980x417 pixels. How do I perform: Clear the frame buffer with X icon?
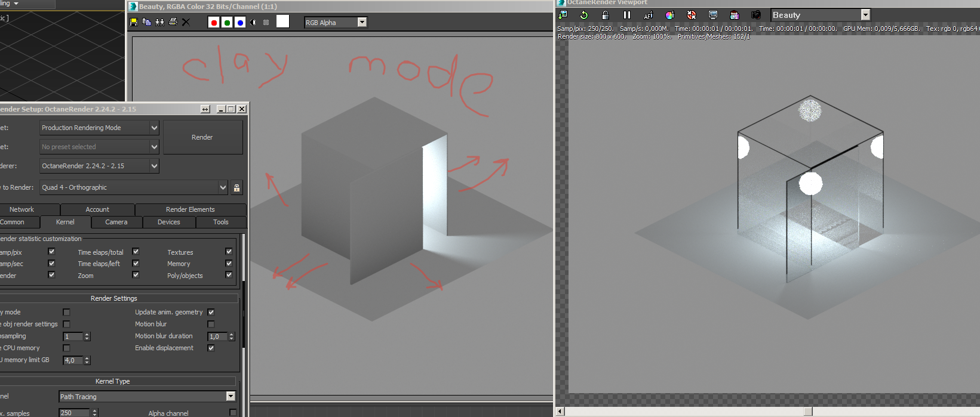click(x=186, y=22)
